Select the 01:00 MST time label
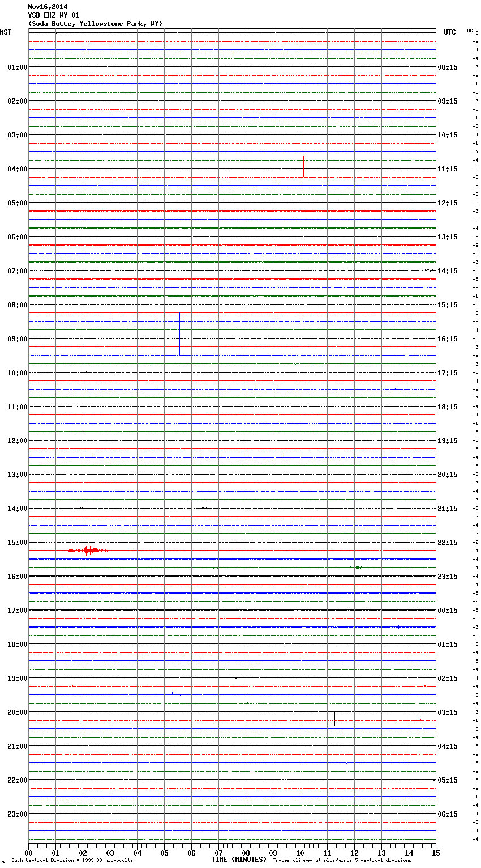 click(18, 67)
